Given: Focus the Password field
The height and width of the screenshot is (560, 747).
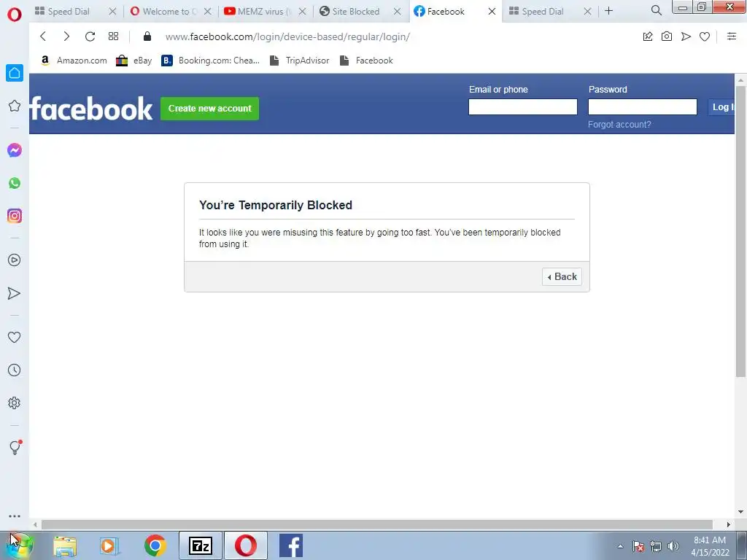Looking at the screenshot, I should 642,106.
